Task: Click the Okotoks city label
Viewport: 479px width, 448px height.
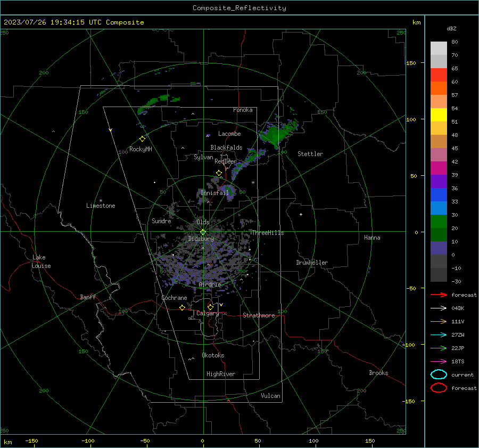Action: tap(213, 355)
